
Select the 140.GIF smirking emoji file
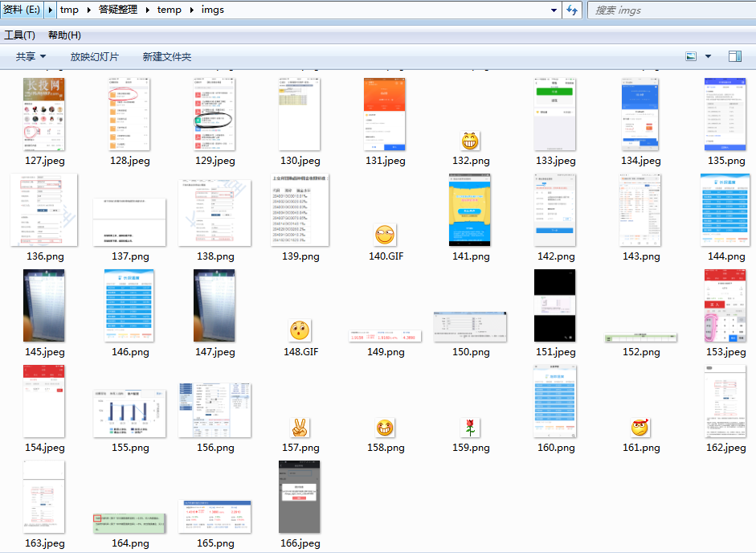click(385, 236)
